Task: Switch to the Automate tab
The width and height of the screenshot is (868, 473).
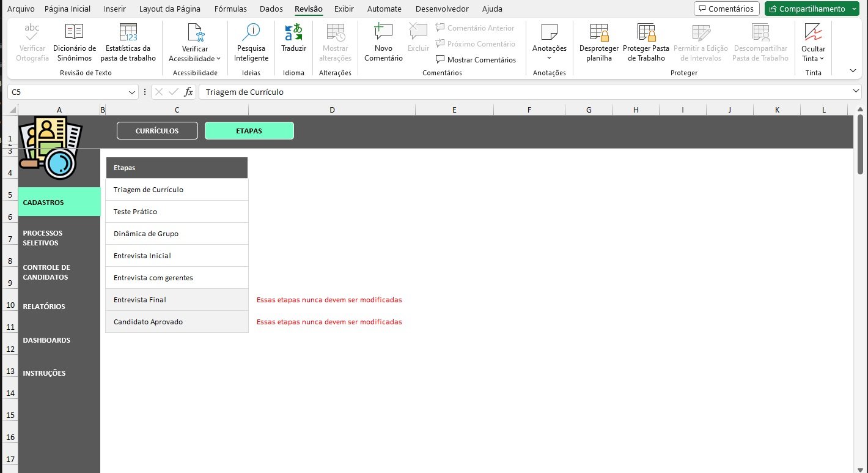Action: [x=384, y=9]
